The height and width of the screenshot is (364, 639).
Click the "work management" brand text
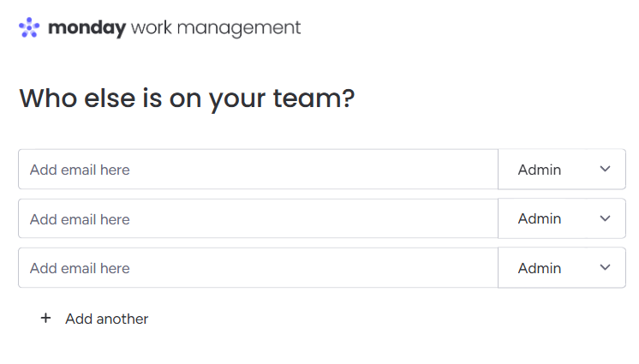click(x=216, y=28)
